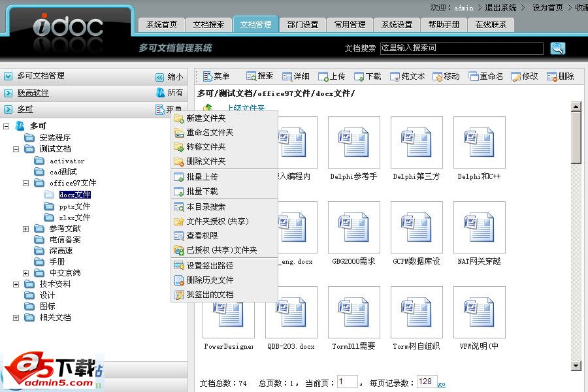Screen dimensions: 588x392
Task: Collapse the 测试文档 tree branch
Action: pos(14,148)
